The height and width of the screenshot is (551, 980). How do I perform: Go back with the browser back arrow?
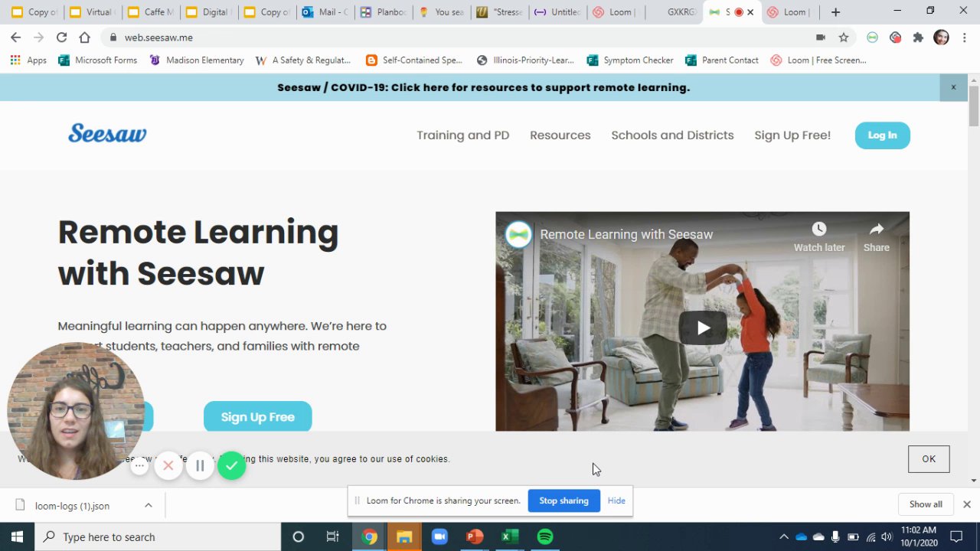(x=15, y=37)
